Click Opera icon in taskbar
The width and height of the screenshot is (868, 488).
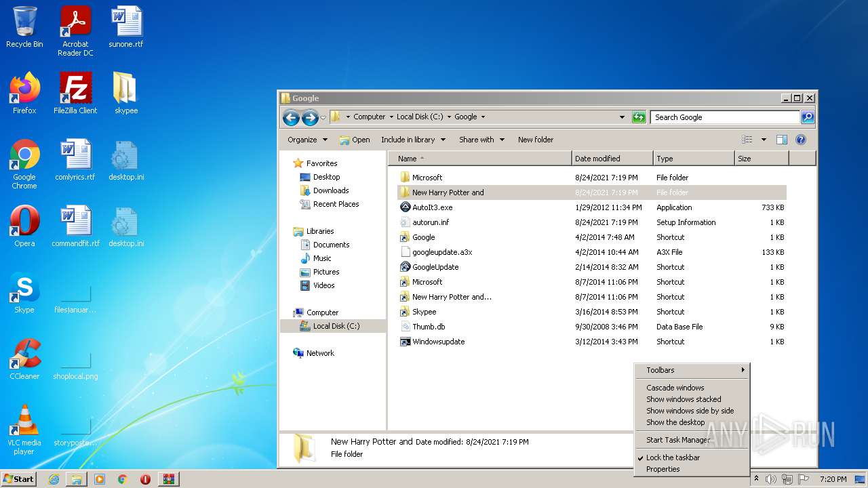[145, 479]
